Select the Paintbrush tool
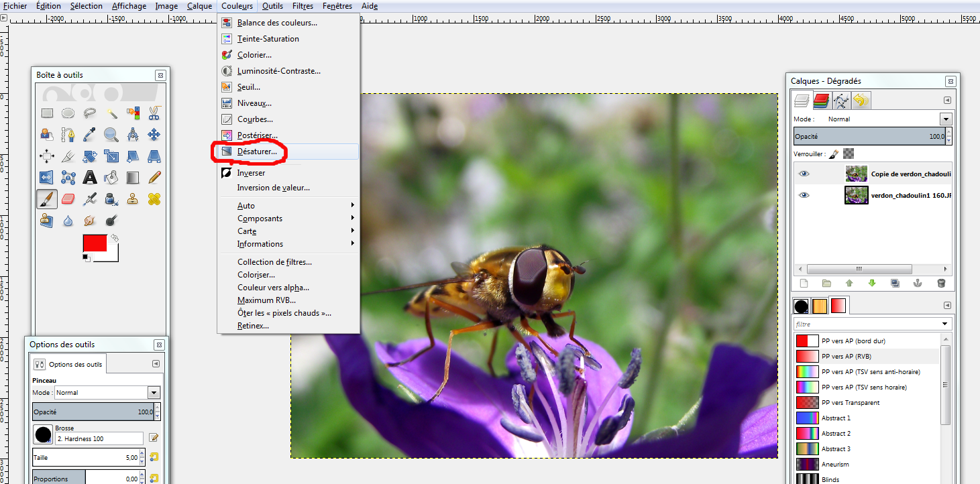Image resolution: width=980 pixels, height=484 pixels. pyautogui.click(x=47, y=199)
